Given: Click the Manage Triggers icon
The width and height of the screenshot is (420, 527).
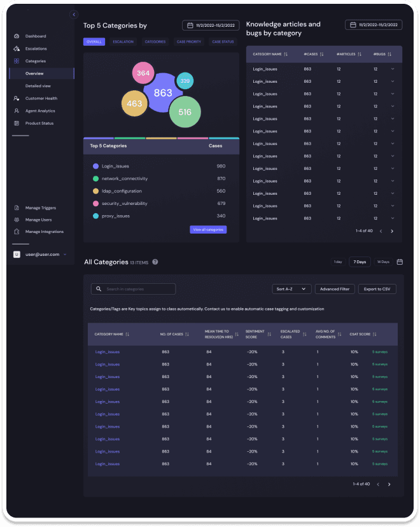Looking at the screenshot, I should (x=17, y=207).
